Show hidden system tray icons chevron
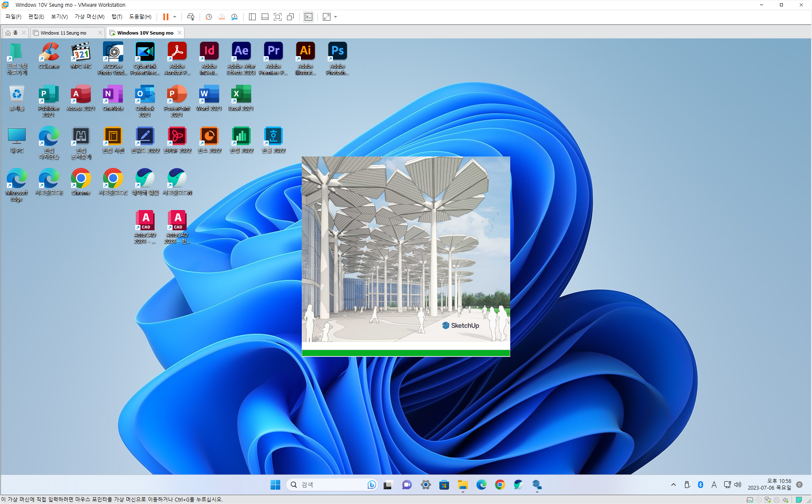This screenshot has width=812, height=504. (x=673, y=485)
